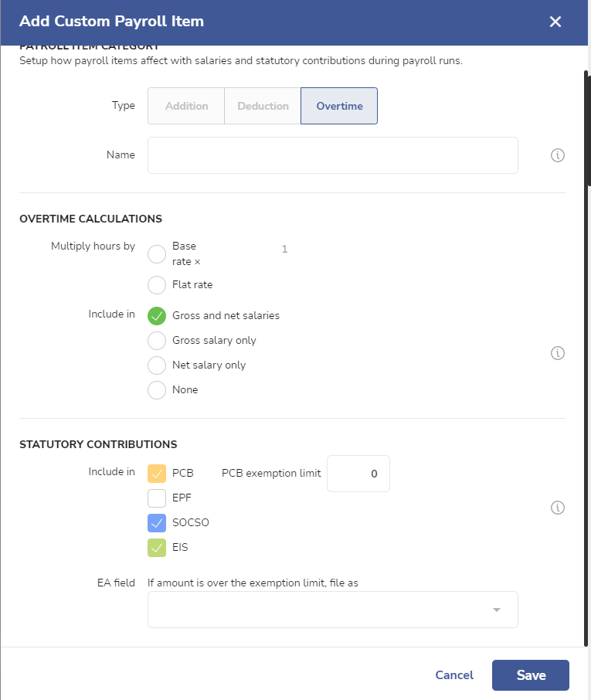The width and height of the screenshot is (591, 700).
Task: Uncheck the SOCSO checkbox
Action: [x=157, y=523]
